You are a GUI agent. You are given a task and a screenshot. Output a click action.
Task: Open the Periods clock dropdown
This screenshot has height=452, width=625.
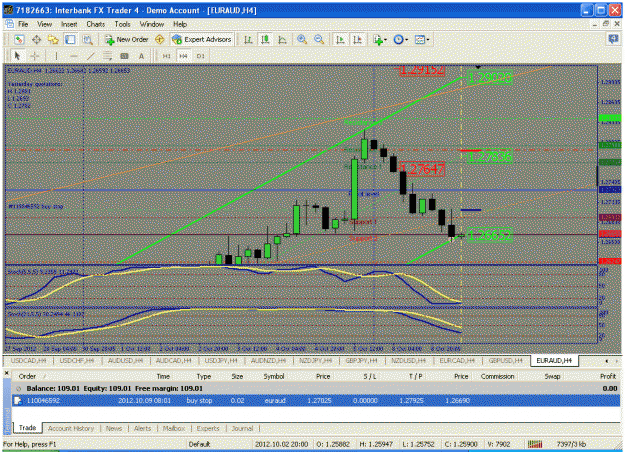(x=400, y=39)
